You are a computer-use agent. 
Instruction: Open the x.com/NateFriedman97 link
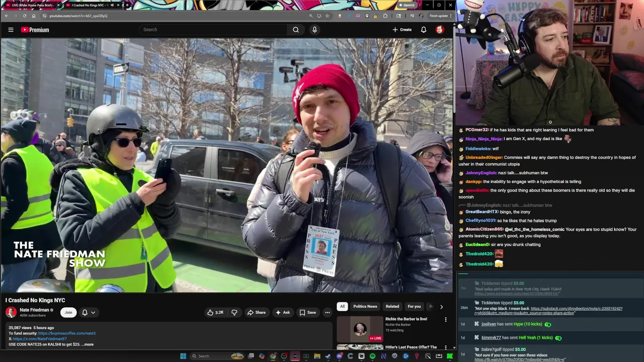pyautogui.click(x=40, y=339)
